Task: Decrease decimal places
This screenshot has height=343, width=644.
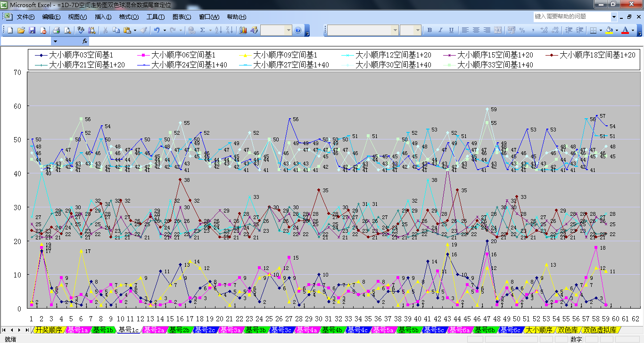Action: pyautogui.click(x=555, y=30)
